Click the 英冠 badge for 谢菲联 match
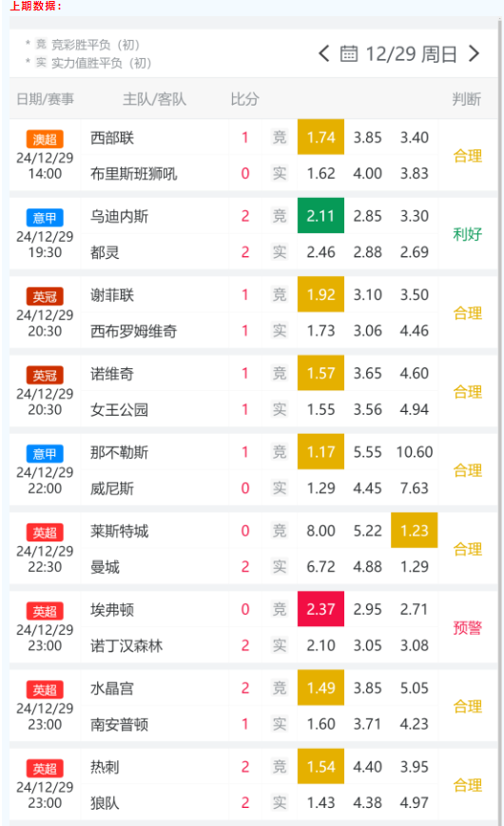 click(x=45, y=297)
